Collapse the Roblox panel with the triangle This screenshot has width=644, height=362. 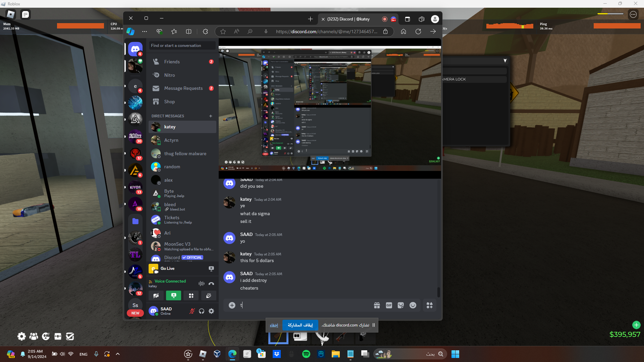(505, 61)
